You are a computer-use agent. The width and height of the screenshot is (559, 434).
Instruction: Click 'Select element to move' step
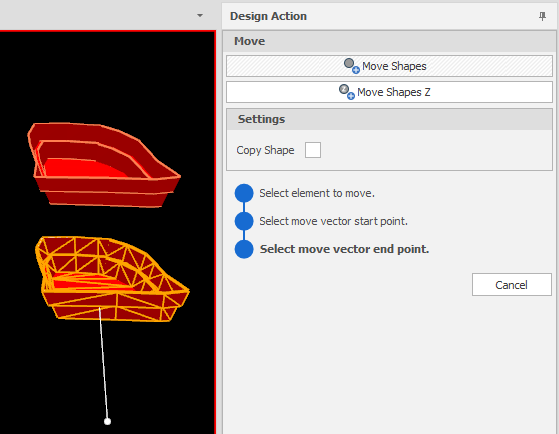coord(317,193)
